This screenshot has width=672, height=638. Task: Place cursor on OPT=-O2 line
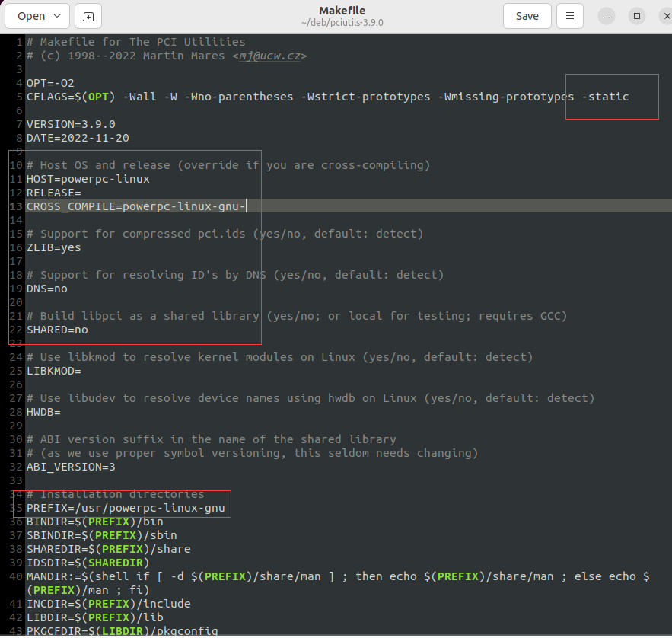(x=50, y=83)
